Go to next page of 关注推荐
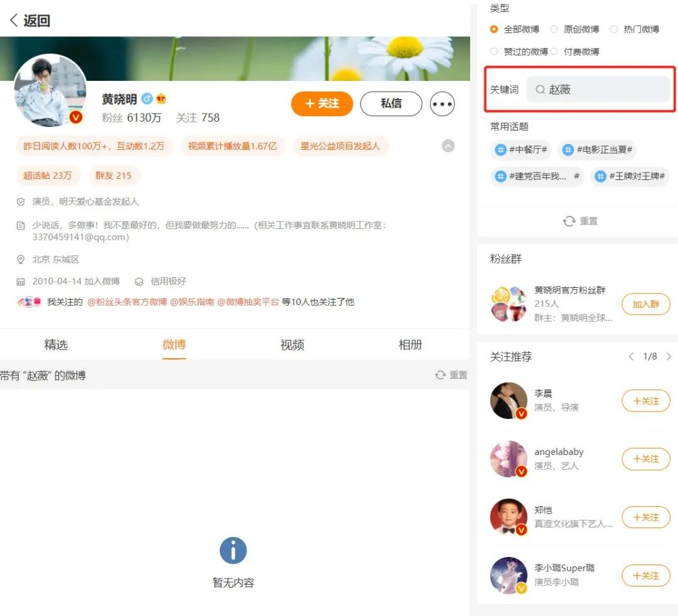This screenshot has height=616, width=678. (x=669, y=356)
